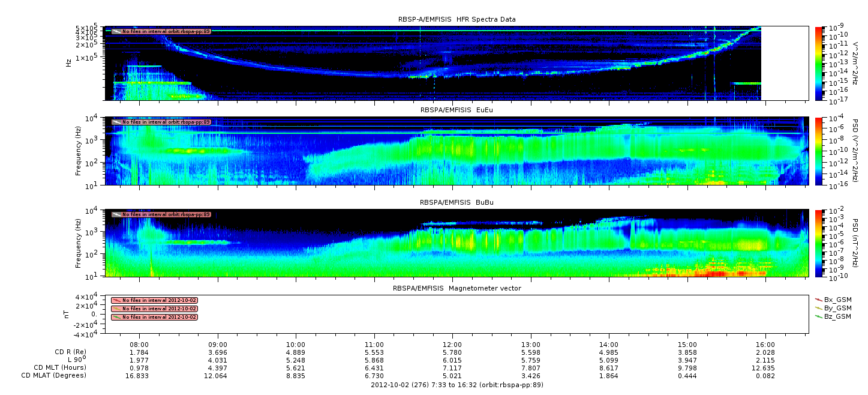868x395 pixels.
Task: Click the 'RBSP-A/EMFISIS HFR Spectra Data' title
Action: [x=456, y=19]
